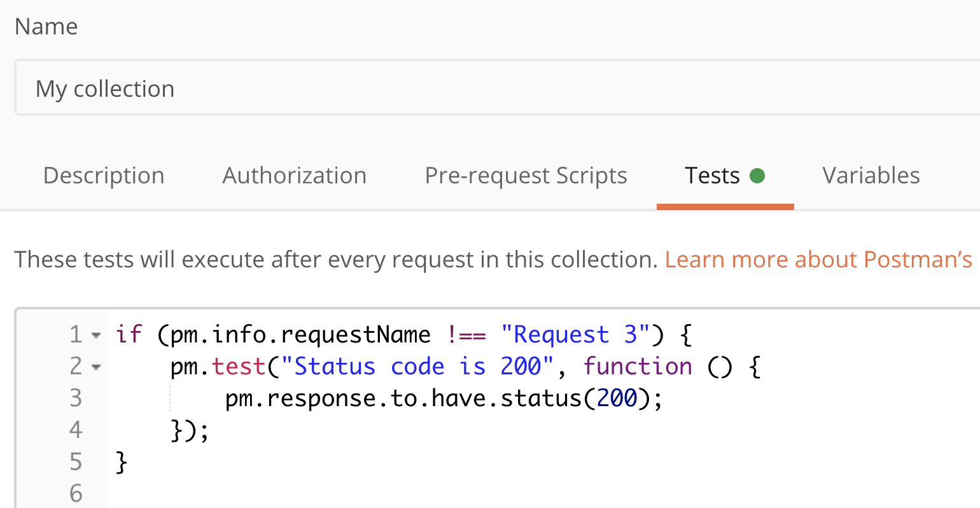Click line number 1 in the gutter
The width and height of the screenshot is (980, 508).
tap(76, 334)
